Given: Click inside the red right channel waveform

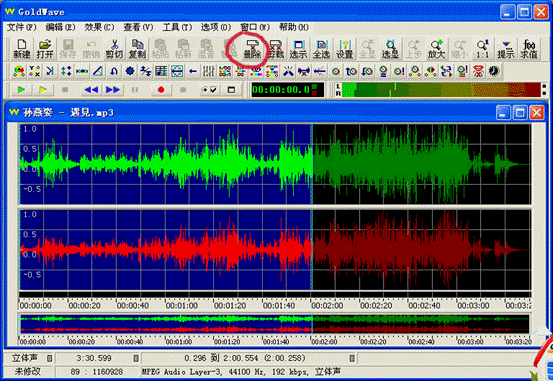Looking at the screenshot, I should click(275, 250).
